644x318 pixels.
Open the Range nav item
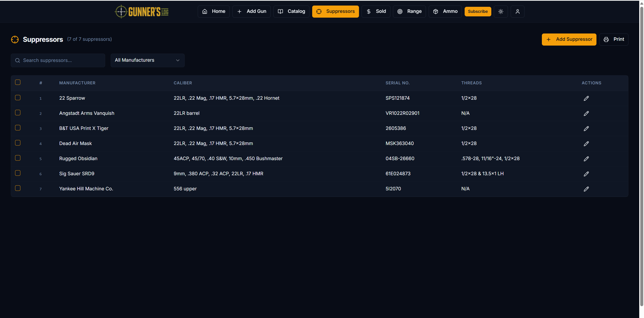tap(409, 12)
